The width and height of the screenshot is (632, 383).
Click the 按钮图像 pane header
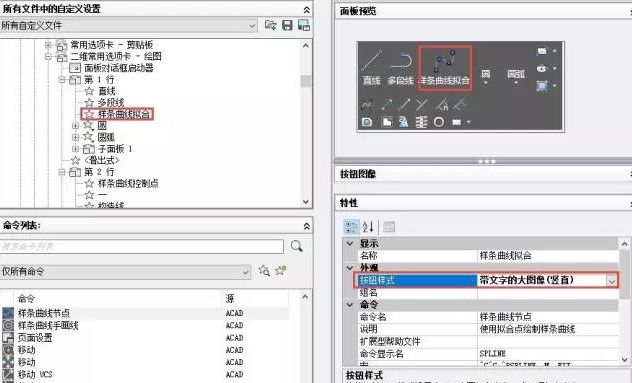point(483,174)
